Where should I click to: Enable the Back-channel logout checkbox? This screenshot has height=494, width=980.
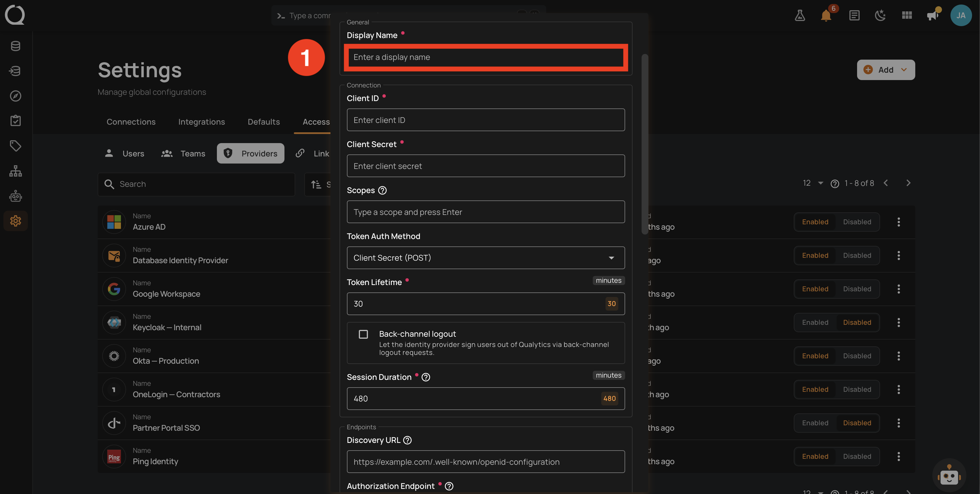(363, 334)
